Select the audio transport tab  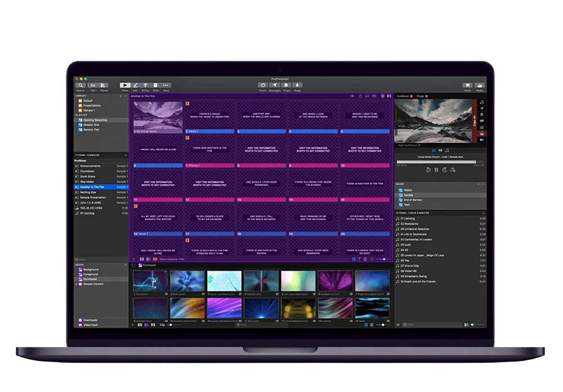coord(447,150)
